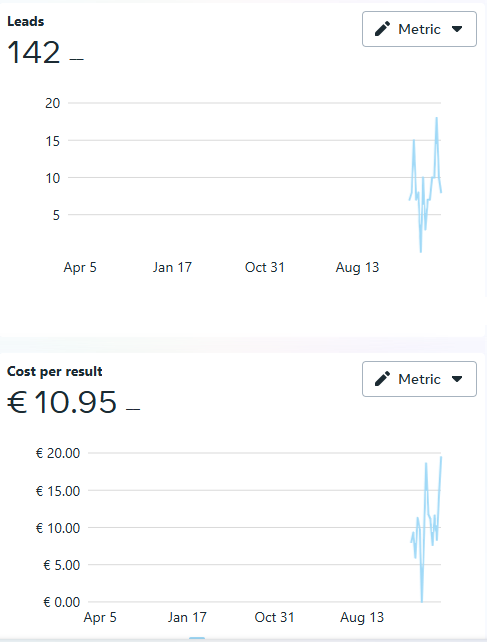Click the pencil icon in Cost per result Metric button
Screen dimensions: 487x642
click(x=383, y=379)
